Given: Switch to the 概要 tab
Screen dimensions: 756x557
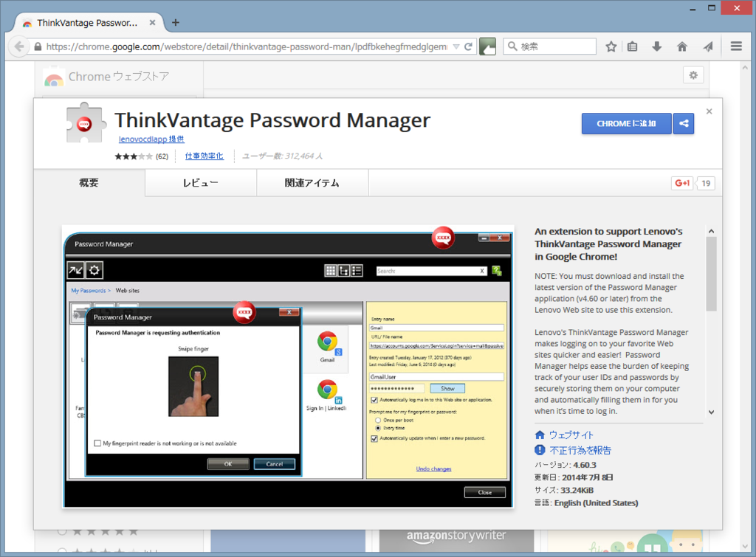Looking at the screenshot, I should (x=89, y=183).
